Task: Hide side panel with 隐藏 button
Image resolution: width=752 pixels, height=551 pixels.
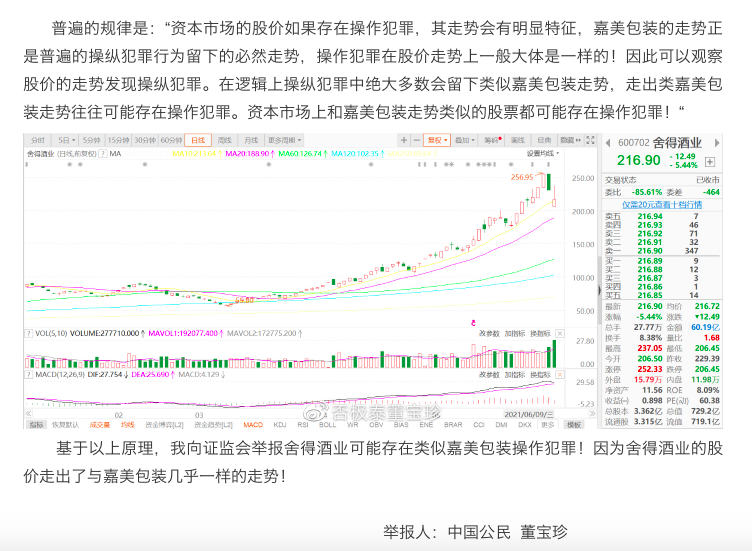Action: point(570,140)
